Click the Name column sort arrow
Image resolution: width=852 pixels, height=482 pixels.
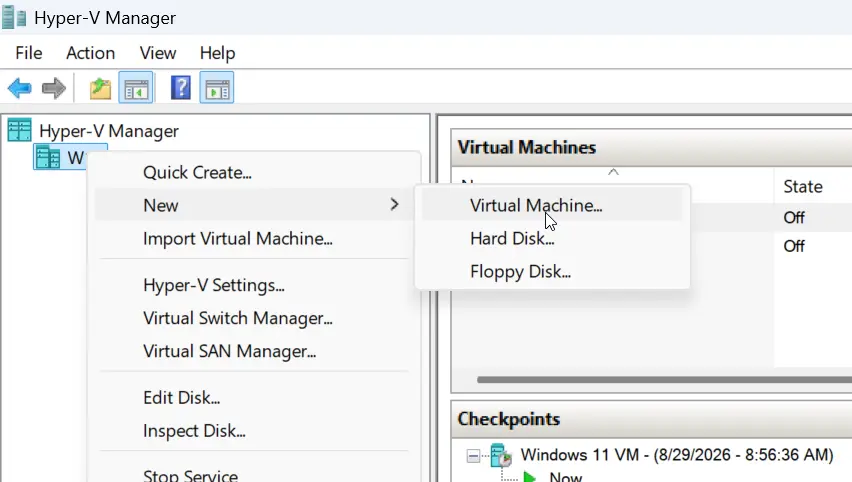[613, 172]
